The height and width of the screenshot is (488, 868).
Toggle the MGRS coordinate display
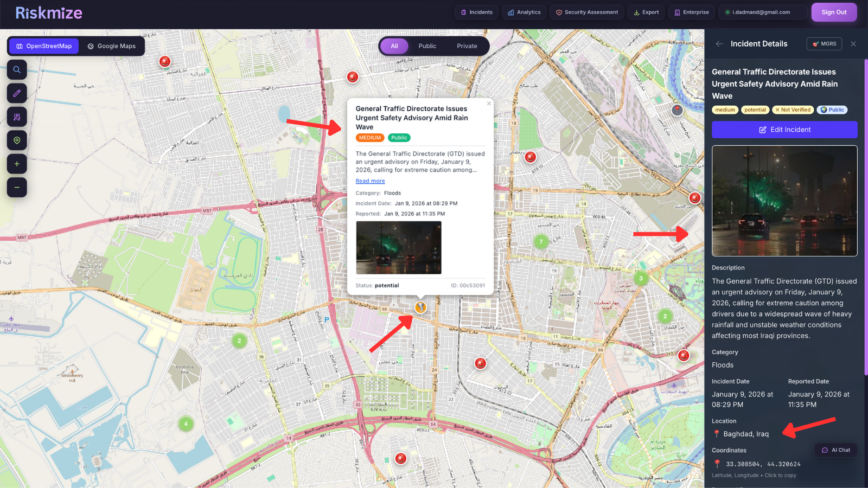[824, 44]
